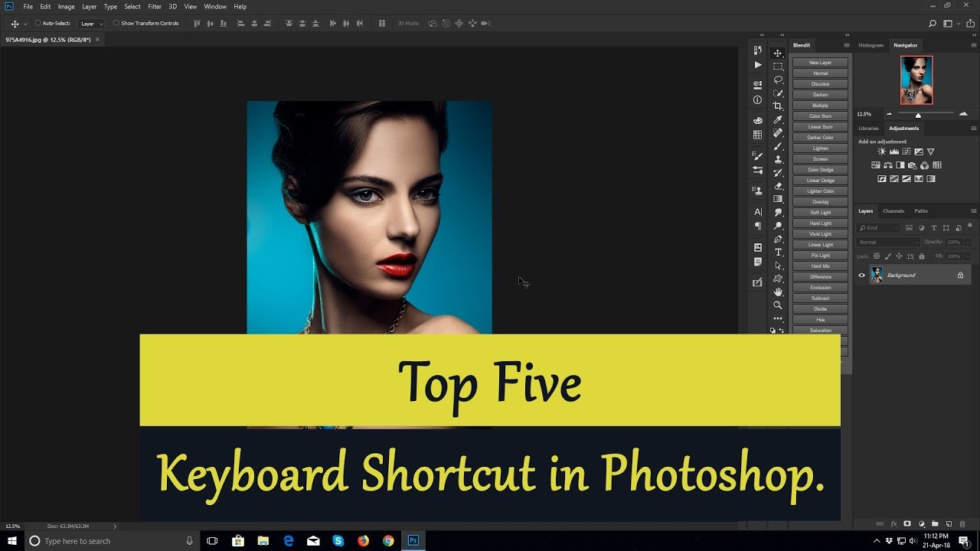Viewport: 980px width, 551px height.
Task: Add a Color Balance adjustment
Action: click(888, 165)
